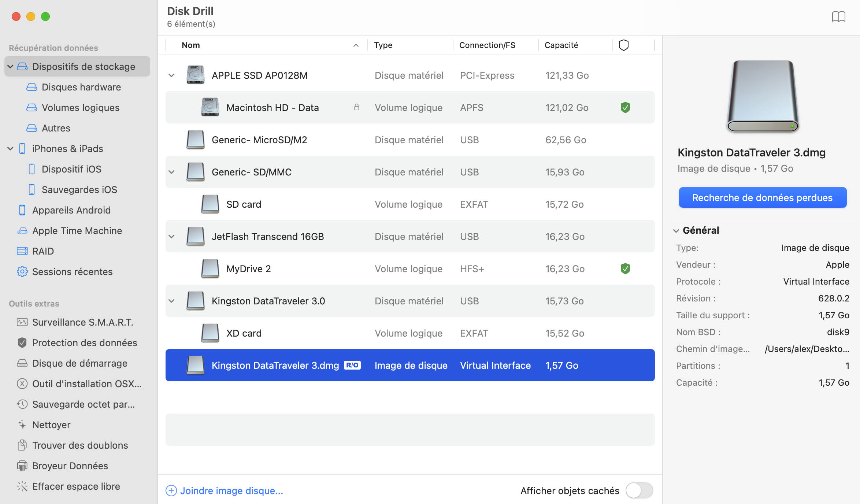Open Effacer espace libre tool
860x504 pixels.
coord(68,486)
